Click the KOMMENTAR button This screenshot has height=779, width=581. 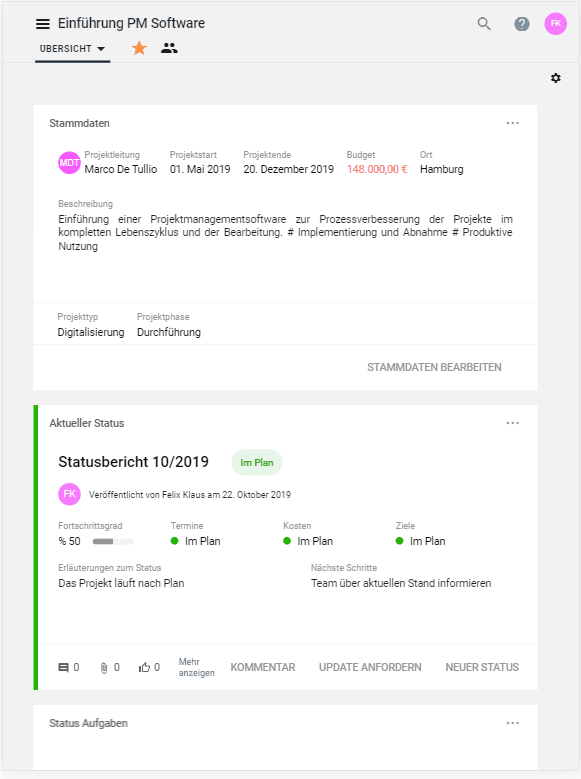click(262, 667)
